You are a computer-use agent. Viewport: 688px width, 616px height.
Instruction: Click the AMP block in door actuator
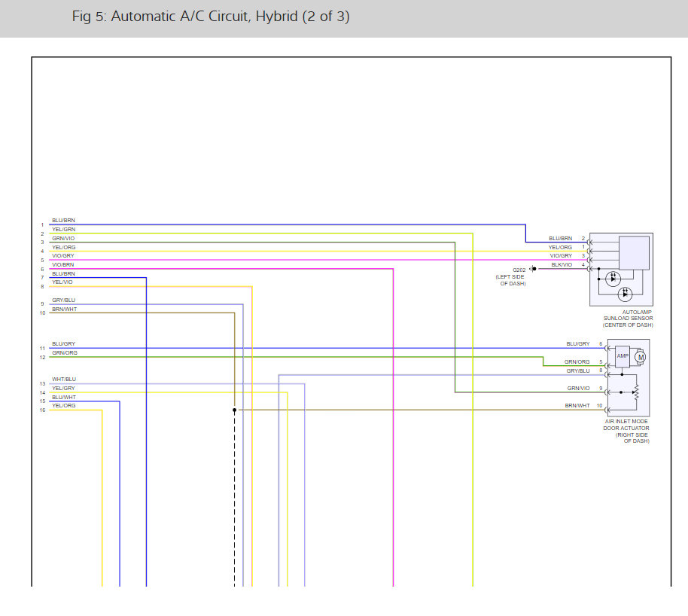(x=623, y=356)
